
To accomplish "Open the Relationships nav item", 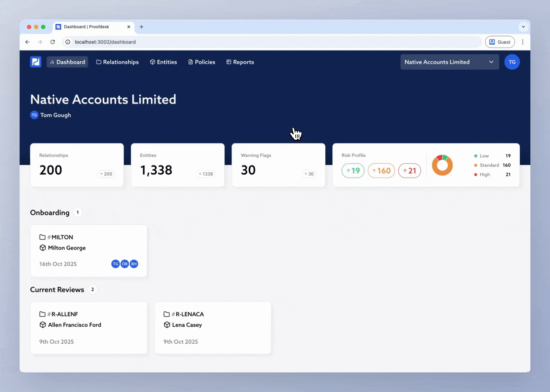I will tap(117, 62).
